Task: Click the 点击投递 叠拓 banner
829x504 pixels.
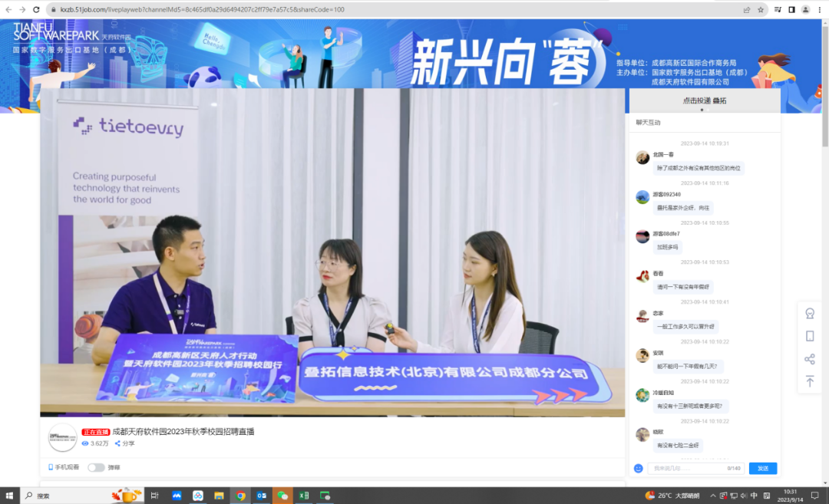Action: coord(704,100)
